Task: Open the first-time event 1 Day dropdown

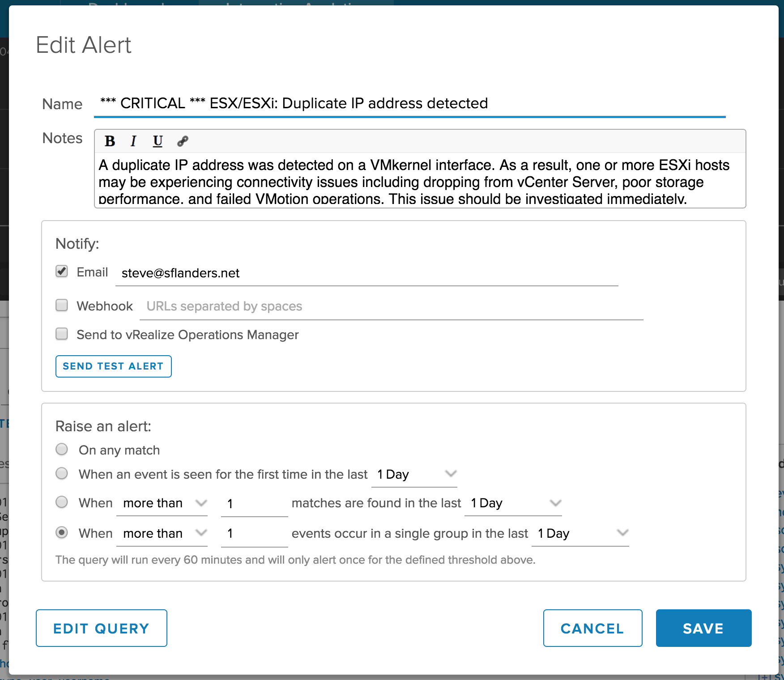Action: point(414,474)
